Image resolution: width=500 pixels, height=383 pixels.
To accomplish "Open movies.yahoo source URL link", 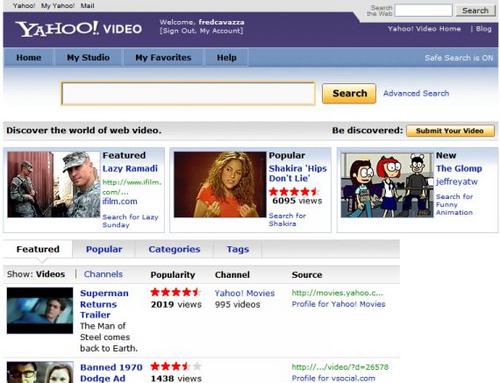I will [x=337, y=293].
